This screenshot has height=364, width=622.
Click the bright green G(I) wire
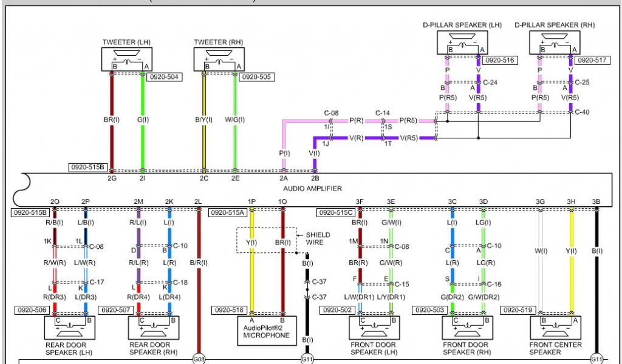pyautogui.click(x=143, y=140)
